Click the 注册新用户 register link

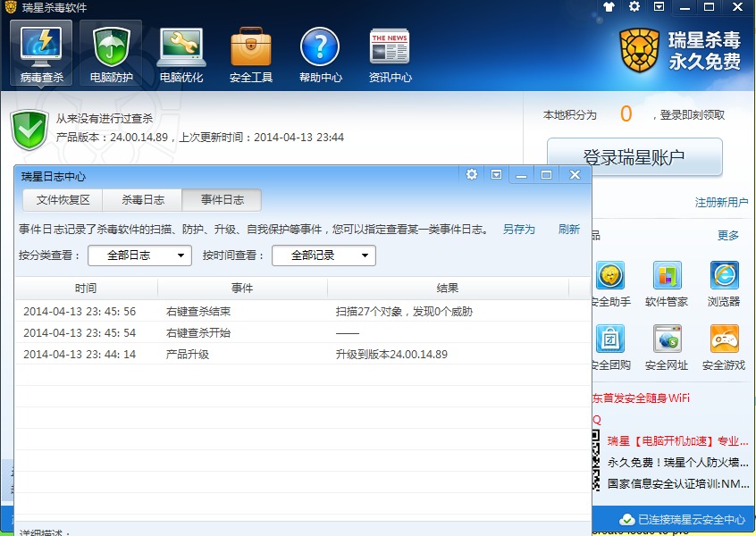(721, 203)
